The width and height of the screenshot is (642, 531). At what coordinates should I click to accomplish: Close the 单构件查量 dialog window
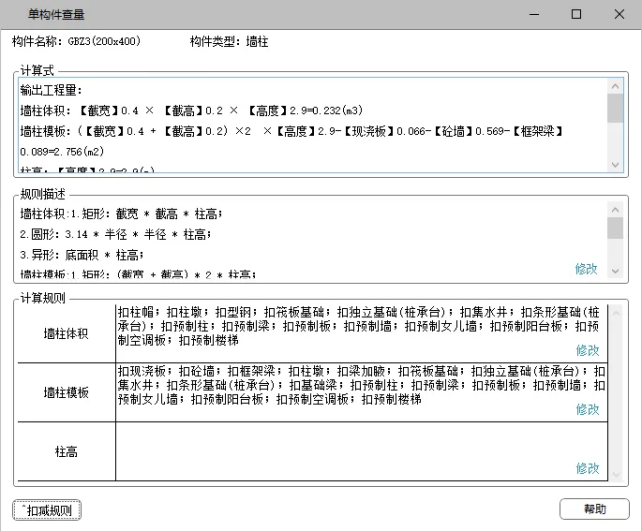pos(619,15)
